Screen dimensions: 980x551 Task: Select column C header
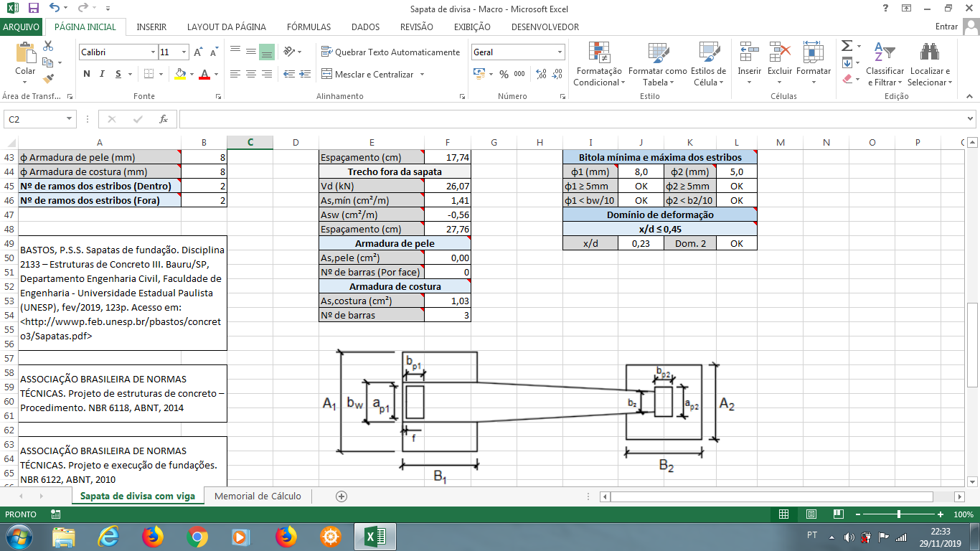tap(250, 142)
